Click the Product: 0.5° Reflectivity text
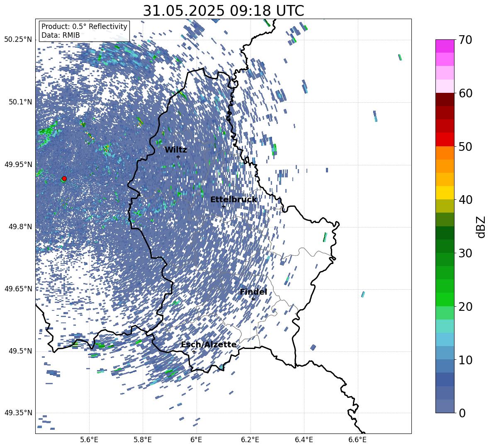The width and height of the screenshot is (491, 448). [x=84, y=27]
